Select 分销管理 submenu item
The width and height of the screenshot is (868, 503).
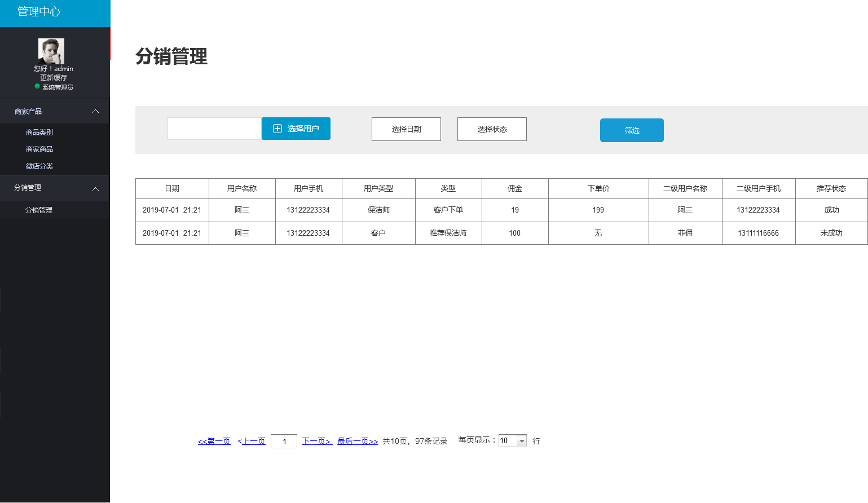click(x=39, y=210)
